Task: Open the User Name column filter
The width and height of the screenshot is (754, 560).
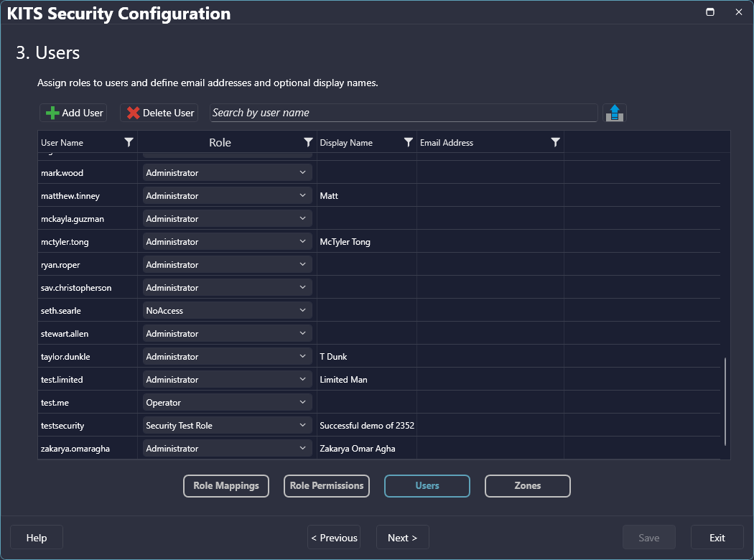Action: click(x=129, y=142)
